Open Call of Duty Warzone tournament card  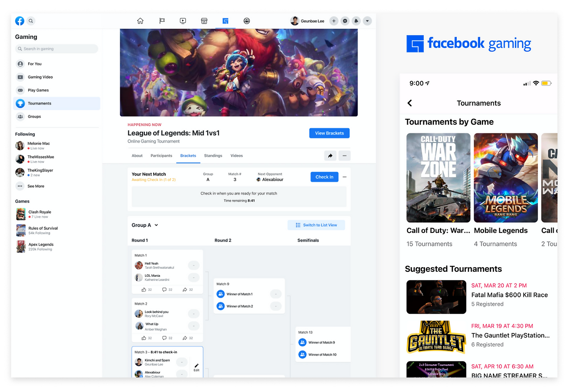(x=438, y=190)
